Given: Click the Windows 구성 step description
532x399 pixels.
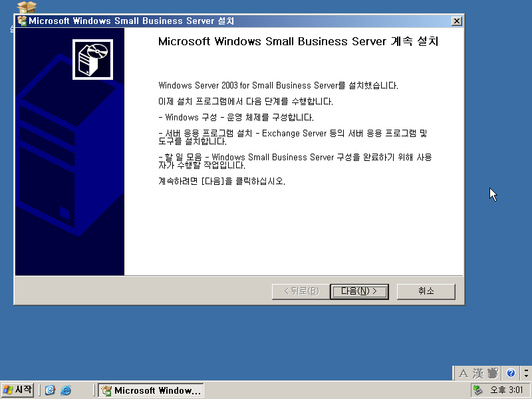Looking at the screenshot, I should tap(236, 118).
